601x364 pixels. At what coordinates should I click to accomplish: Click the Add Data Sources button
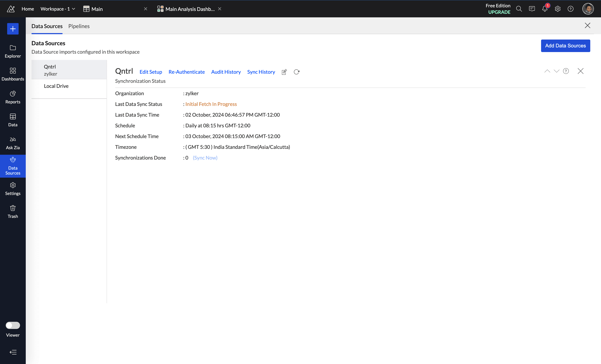point(565,46)
